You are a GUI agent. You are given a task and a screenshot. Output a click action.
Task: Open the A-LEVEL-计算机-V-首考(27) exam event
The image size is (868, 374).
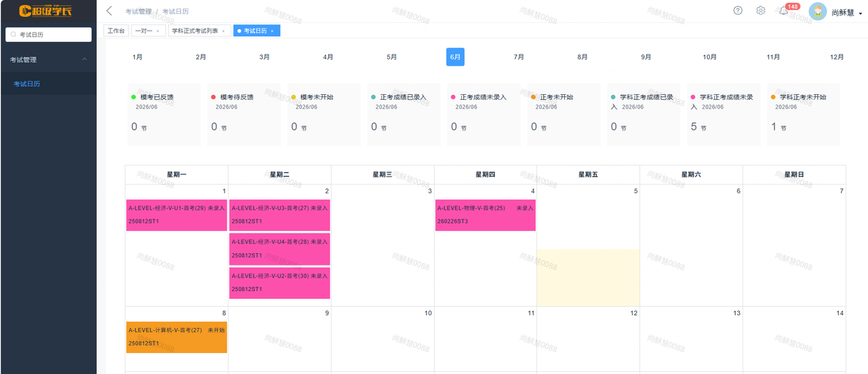point(176,337)
